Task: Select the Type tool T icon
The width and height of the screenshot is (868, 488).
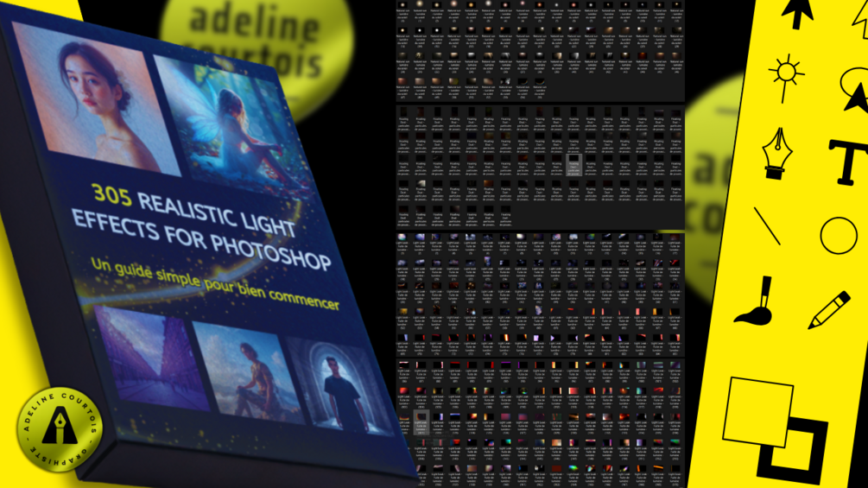Action: [x=849, y=162]
